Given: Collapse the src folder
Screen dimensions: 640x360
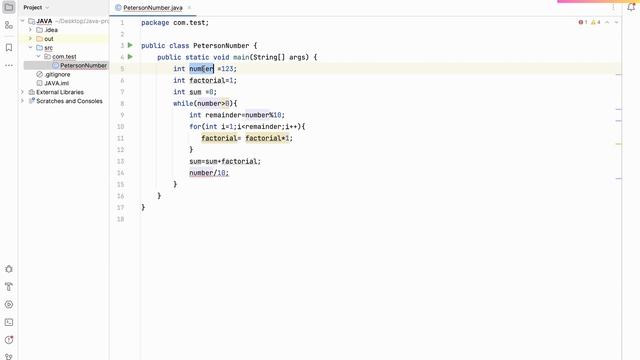Looking at the screenshot, I should pyautogui.click(x=31, y=48).
